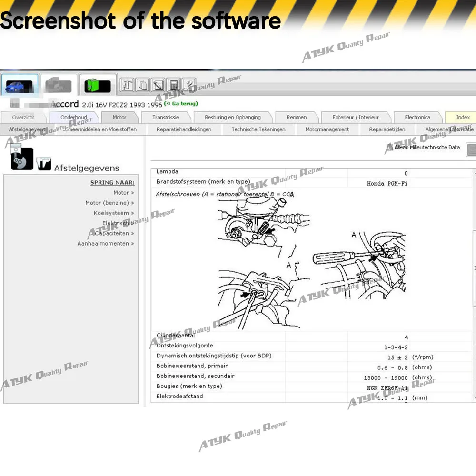Launch the calculator toolbar icon
Image resolution: width=476 pixels, height=476 pixels.
point(174,85)
